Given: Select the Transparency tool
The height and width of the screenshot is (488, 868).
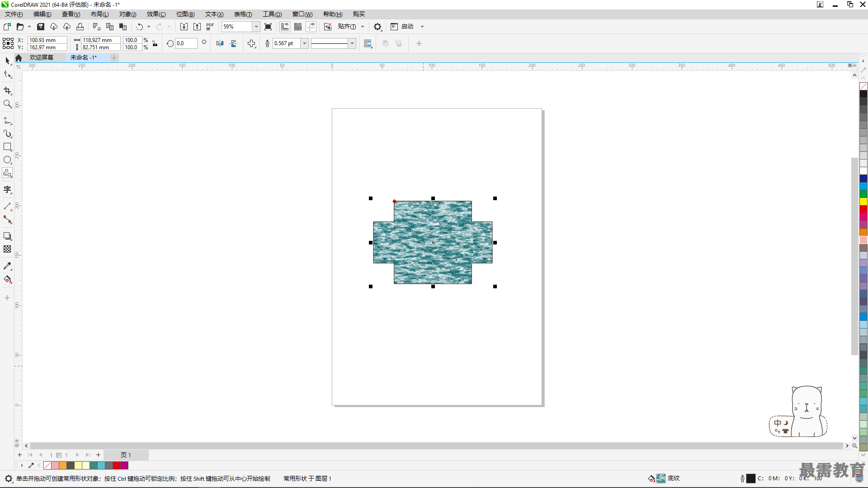Looking at the screenshot, I should [7, 249].
